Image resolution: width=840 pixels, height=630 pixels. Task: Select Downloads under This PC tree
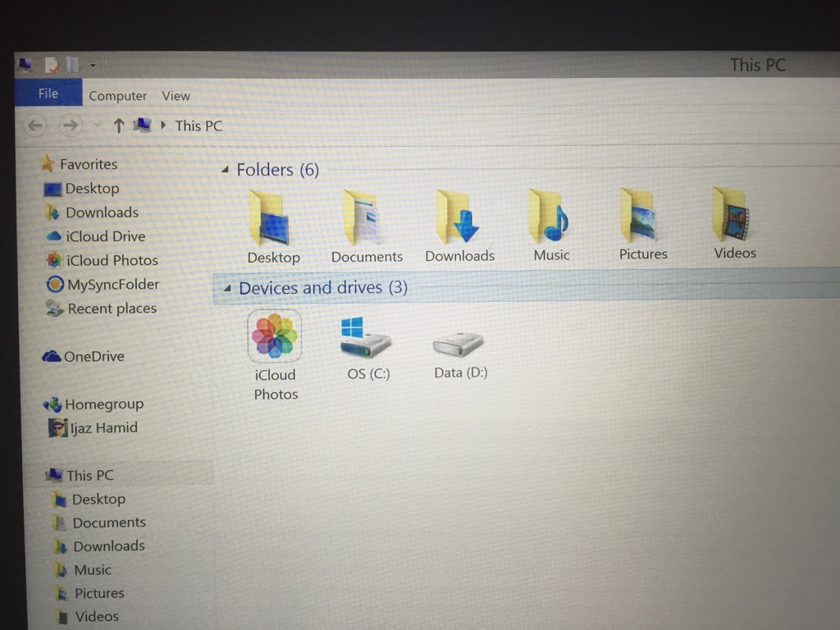click(109, 546)
